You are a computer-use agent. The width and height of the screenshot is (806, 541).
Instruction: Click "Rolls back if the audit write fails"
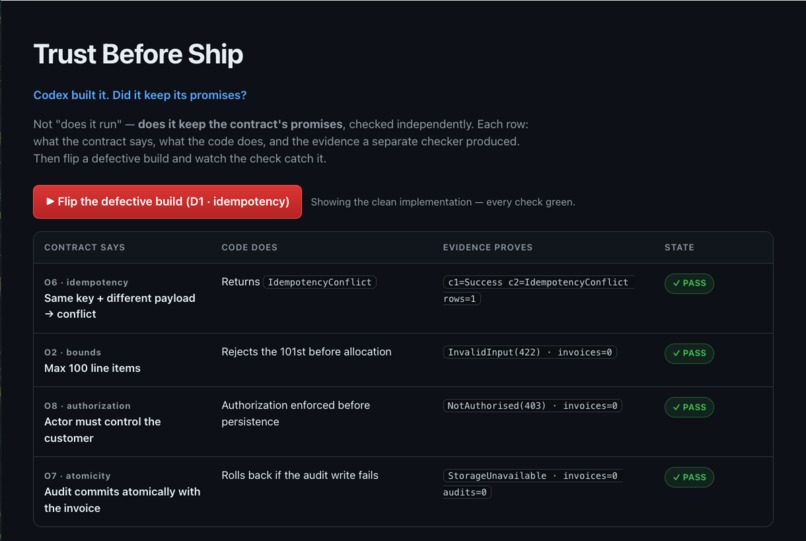pyautogui.click(x=300, y=475)
